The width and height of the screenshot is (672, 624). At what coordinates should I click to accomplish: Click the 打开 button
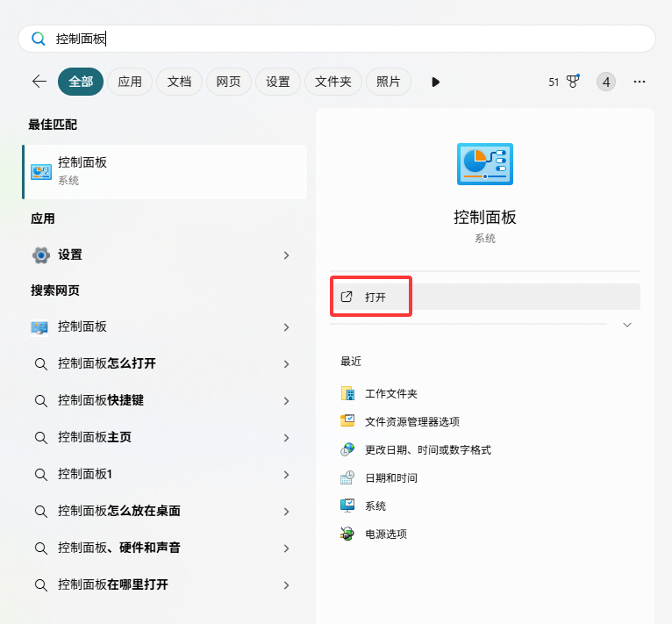375,297
